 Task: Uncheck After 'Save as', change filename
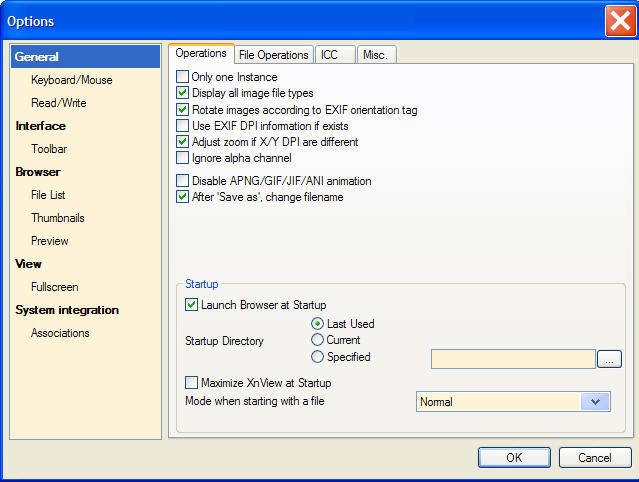(x=182, y=197)
